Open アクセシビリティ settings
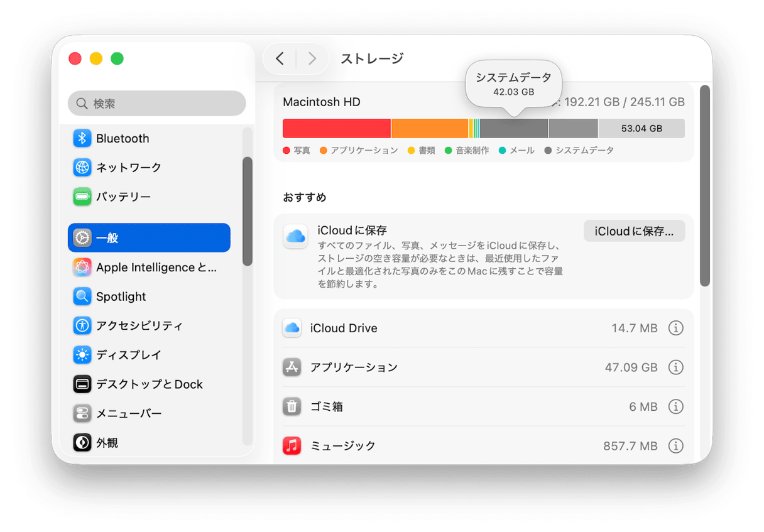This screenshot has width=764, height=532. click(x=149, y=325)
